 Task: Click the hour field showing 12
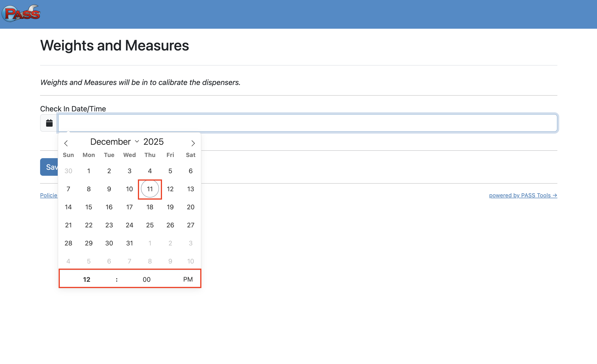pyautogui.click(x=86, y=279)
